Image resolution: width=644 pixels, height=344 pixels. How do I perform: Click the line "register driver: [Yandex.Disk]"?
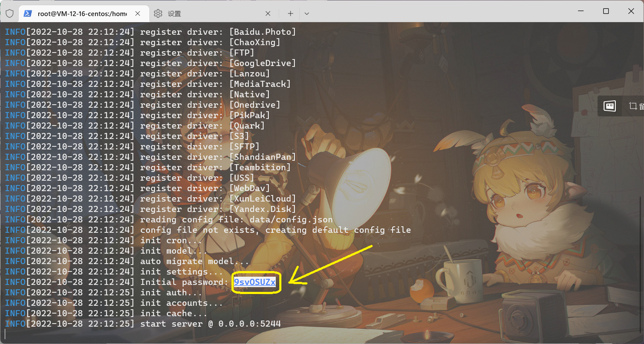pyautogui.click(x=218, y=209)
